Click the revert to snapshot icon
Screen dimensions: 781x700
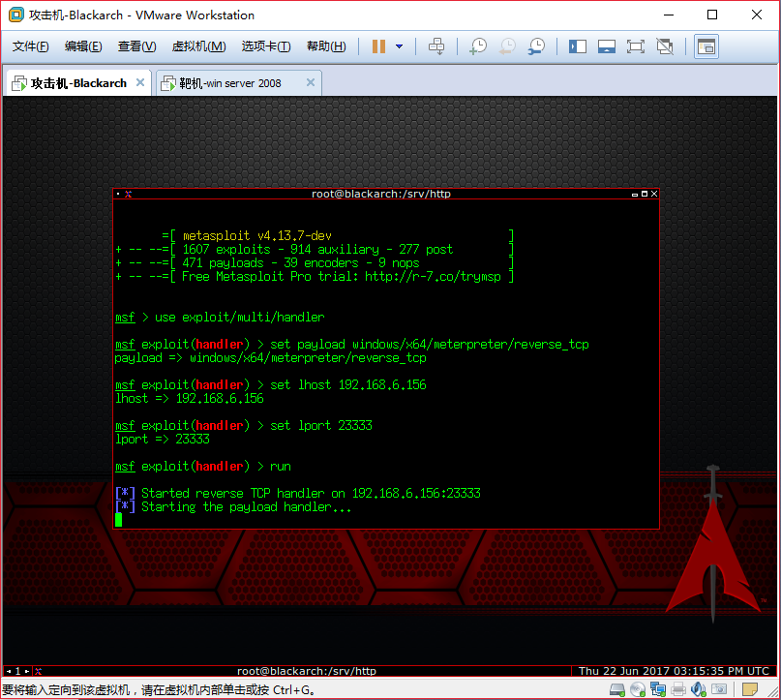(x=507, y=46)
